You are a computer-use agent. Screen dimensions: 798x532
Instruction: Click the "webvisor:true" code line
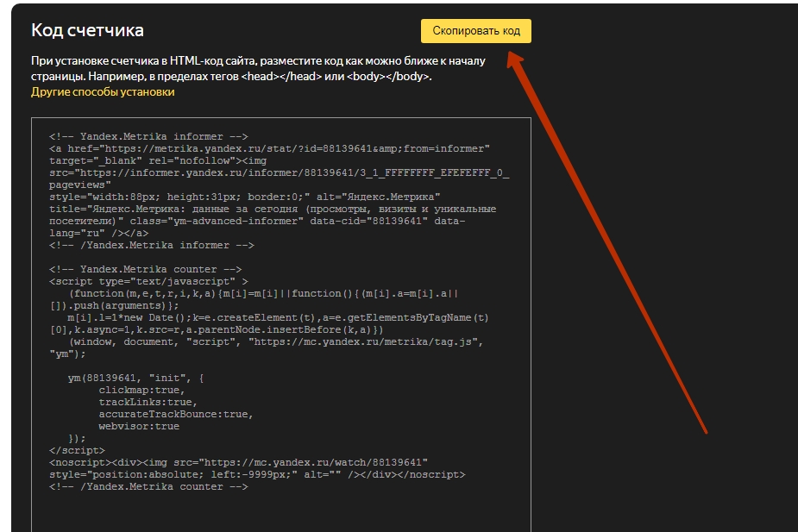139,426
